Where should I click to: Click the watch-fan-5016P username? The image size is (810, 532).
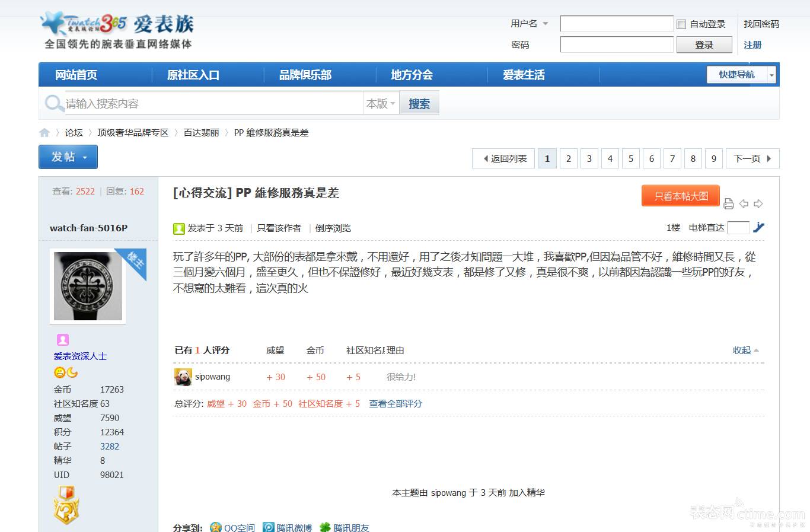(88, 228)
